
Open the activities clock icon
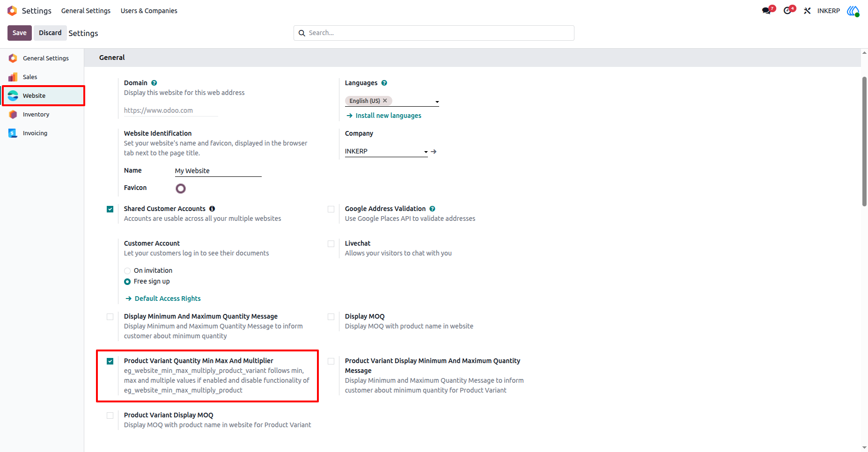tap(787, 11)
